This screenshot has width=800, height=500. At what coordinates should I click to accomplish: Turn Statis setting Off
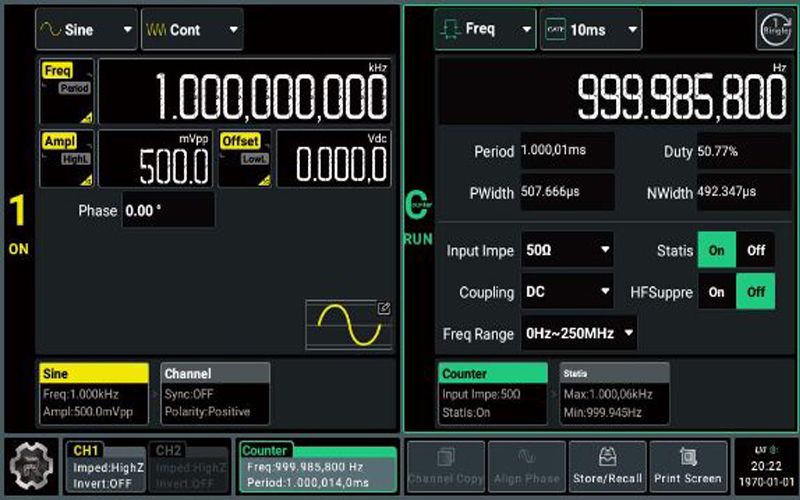755,250
